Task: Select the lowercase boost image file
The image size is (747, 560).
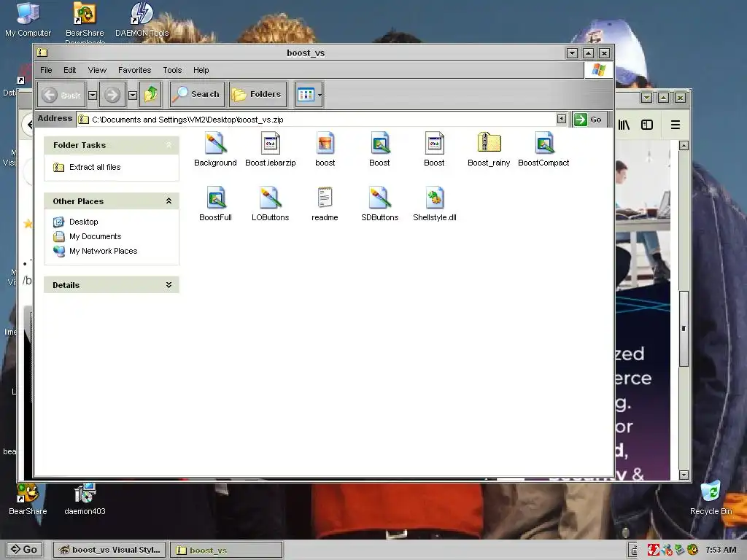Action: (325, 149)
